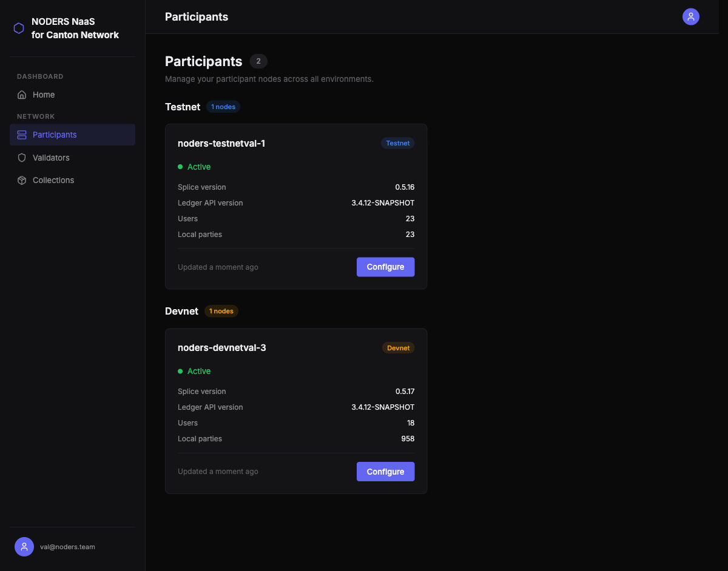
Task: Click Splice version value 0.5.16
Action: pos(405,187)
